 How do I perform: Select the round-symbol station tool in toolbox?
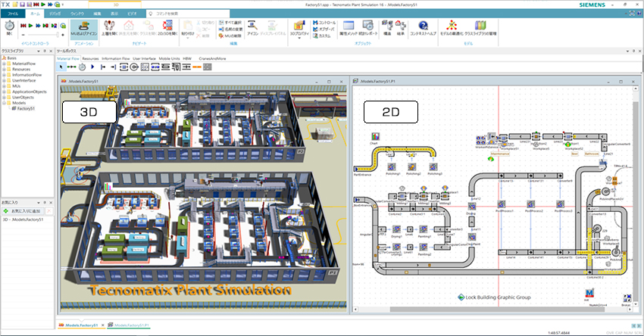click(x=134, y=67)
